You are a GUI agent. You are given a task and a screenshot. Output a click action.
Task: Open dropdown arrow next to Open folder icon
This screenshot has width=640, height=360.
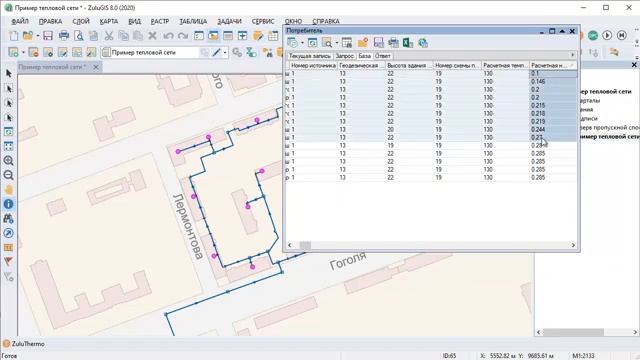point(38,36)
